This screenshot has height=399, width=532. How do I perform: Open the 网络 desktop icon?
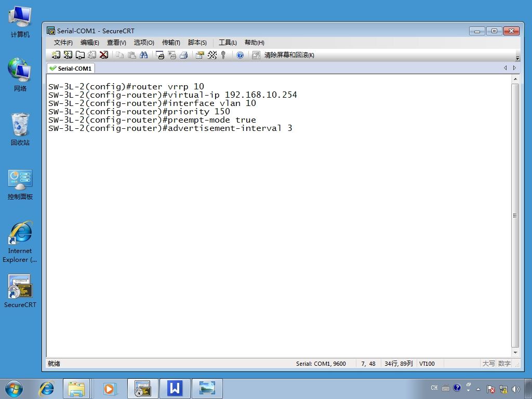(x=20, y=75)
